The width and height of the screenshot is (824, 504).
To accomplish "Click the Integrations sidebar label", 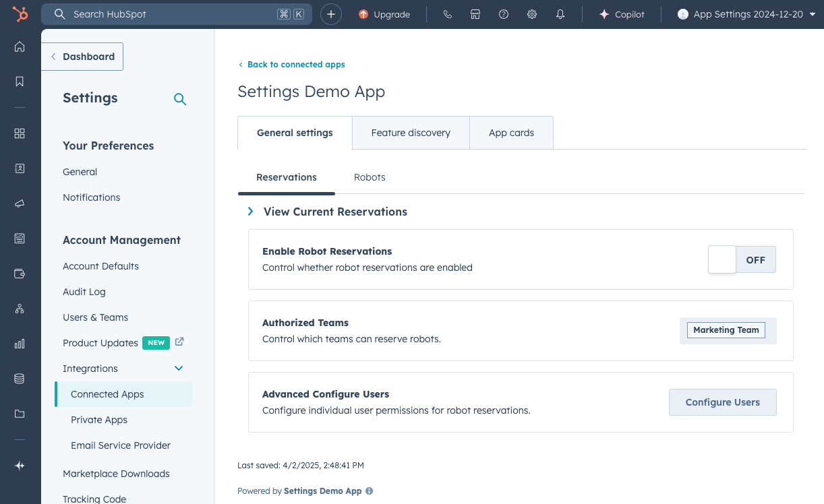I will click(x=90, y=369).
